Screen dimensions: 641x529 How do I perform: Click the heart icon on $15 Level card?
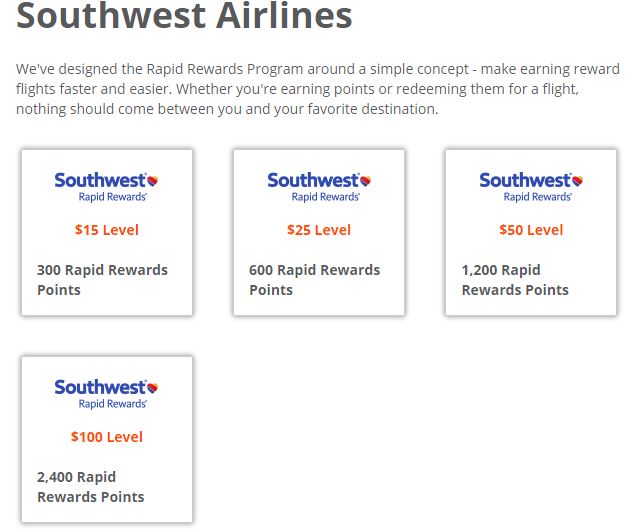point(152,181)
